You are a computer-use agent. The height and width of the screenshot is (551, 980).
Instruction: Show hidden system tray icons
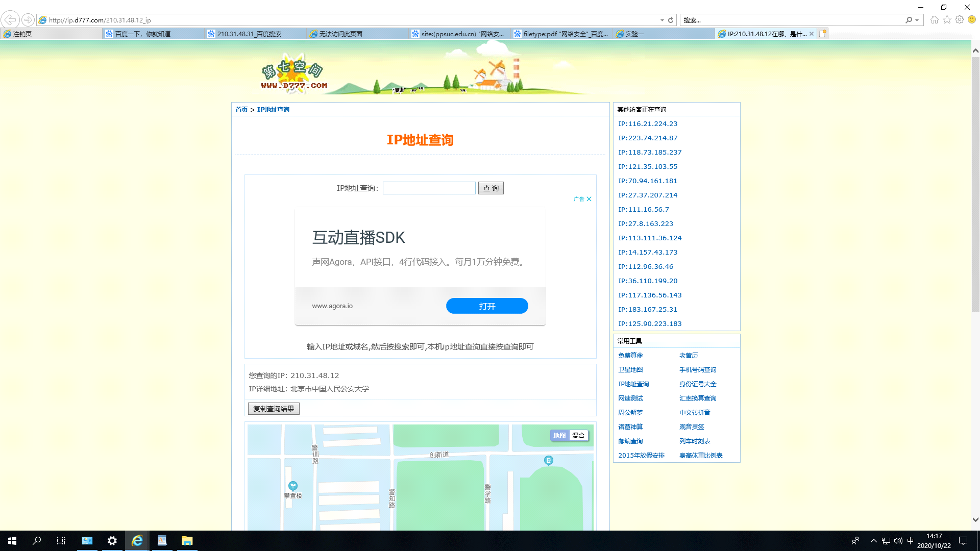(873, 541)
